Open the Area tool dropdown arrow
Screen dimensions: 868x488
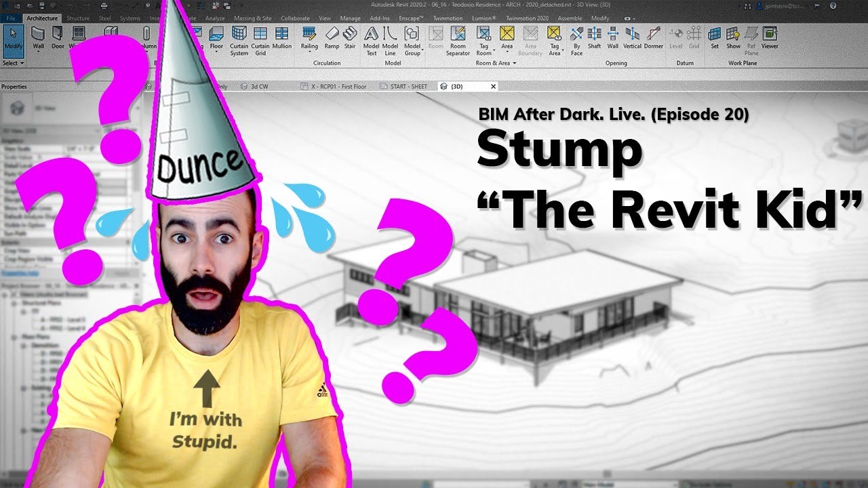(x=507, y=53)
